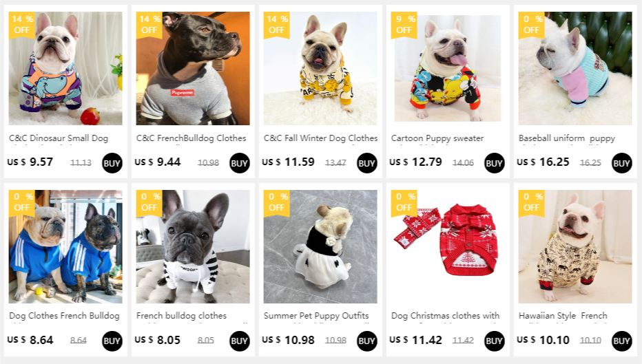Image resolution: width=642 pixels, height=364 pixels.
Task: Click BUY for the Dog Christmas clothes
Action: (x=494, y=341)
